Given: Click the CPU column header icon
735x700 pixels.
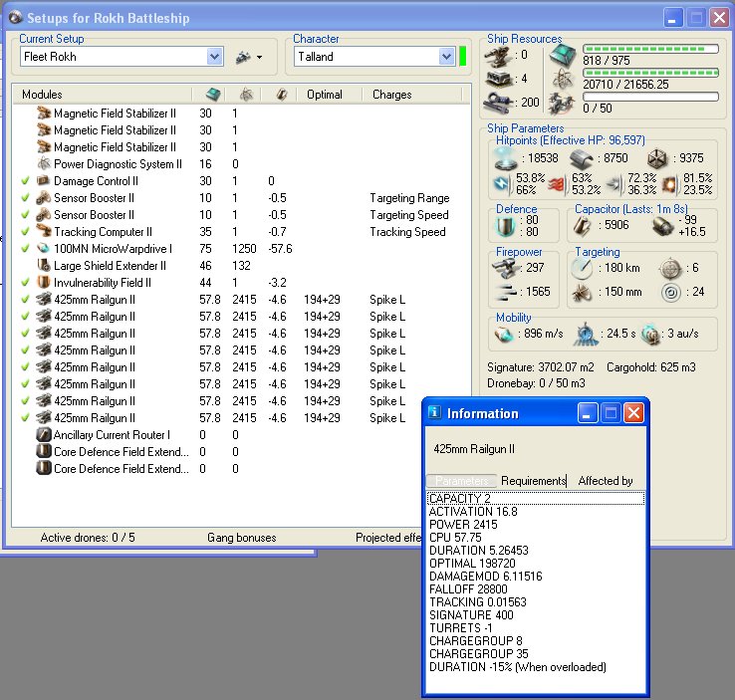Looking at the screenshot, I should click(x=213, y=95).
